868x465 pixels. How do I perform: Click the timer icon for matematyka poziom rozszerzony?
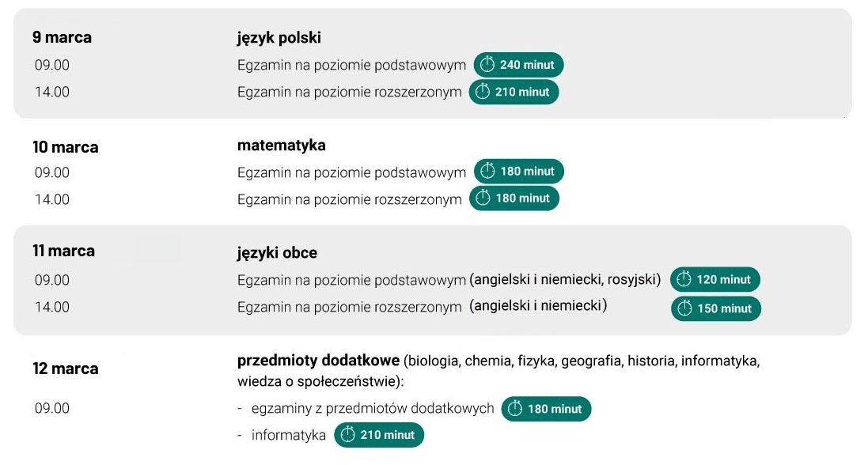483,198
